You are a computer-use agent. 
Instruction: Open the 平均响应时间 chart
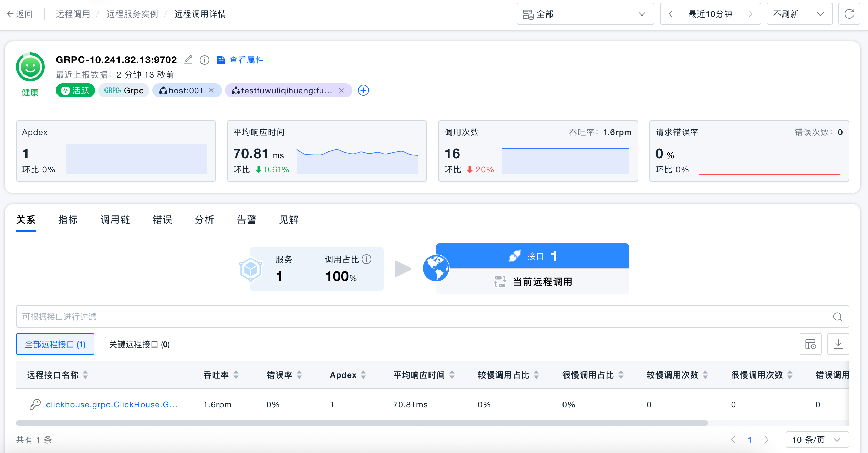click(357, 161)
